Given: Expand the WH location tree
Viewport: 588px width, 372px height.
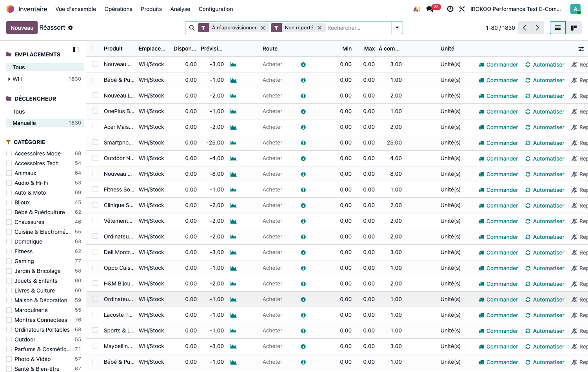Looking at the screenshot, I should pyautogui.click(x=9, y=79).
